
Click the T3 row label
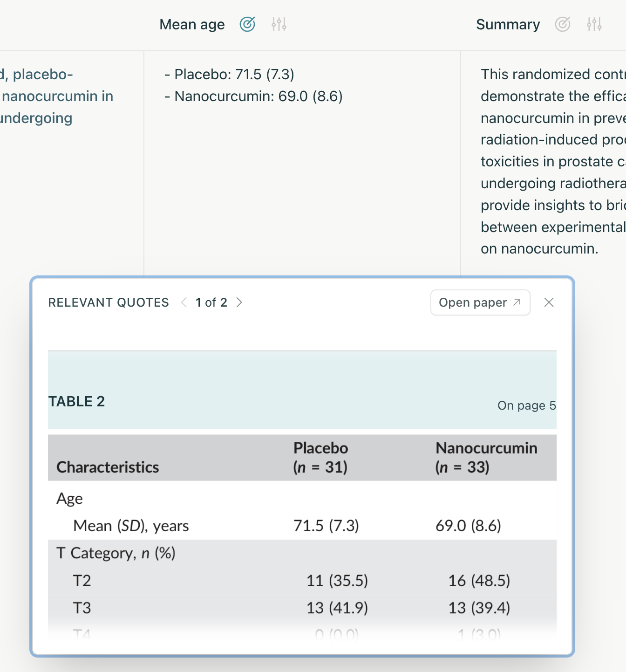pos(82,608)
